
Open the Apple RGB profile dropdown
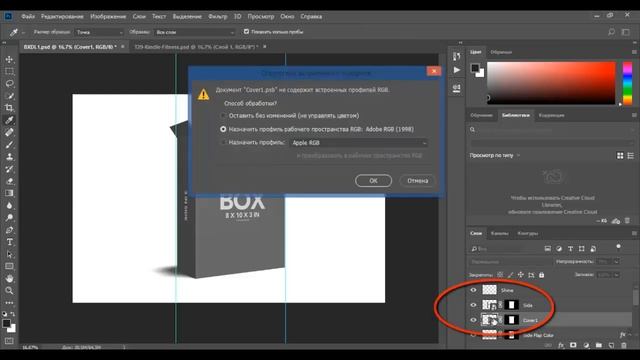click(359, 143)
